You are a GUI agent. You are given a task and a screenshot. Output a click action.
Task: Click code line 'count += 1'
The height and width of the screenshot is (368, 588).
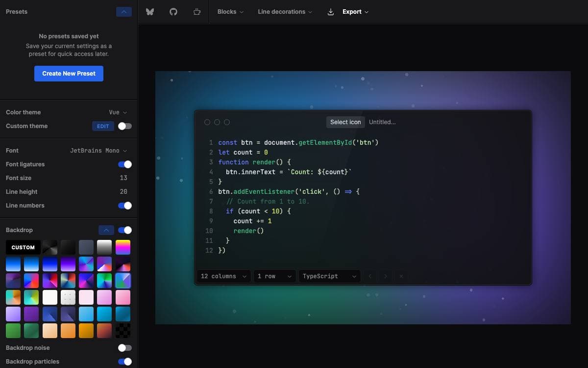point(252,221)
